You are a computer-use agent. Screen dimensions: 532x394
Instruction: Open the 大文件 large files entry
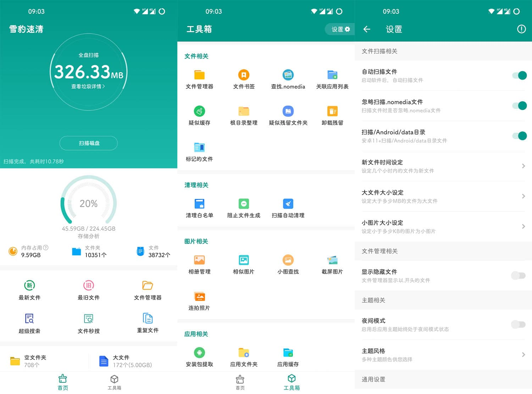(x=121, y=361)
